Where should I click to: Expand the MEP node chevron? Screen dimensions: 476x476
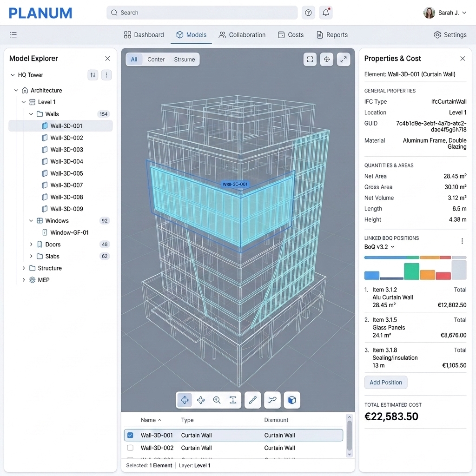pos(23,280)
